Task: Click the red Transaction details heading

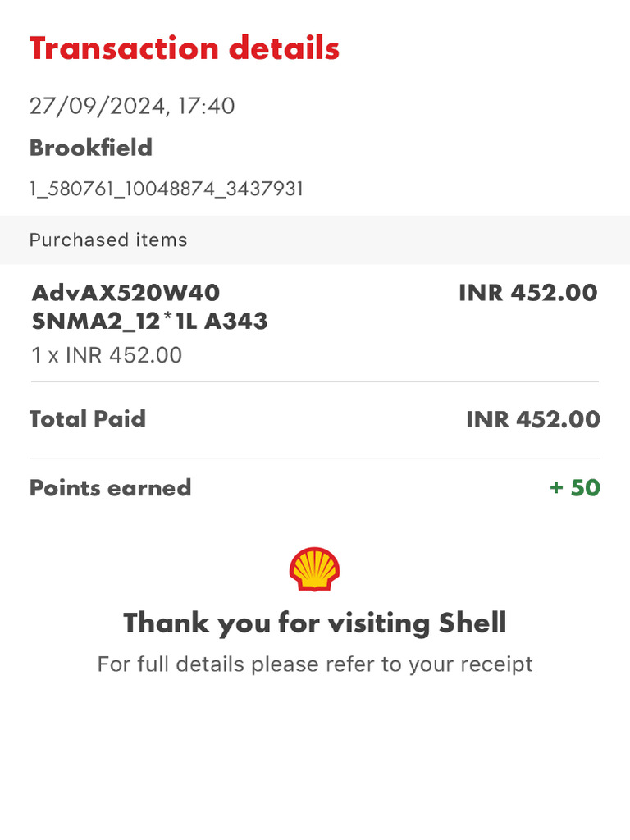Action: [185, 48]
